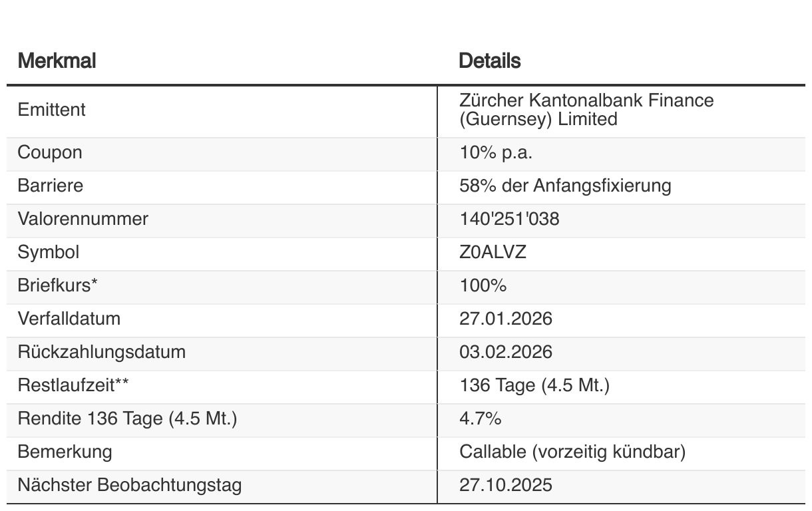Click Valorennummer 140'251'038 value

[x=509, y=219]
